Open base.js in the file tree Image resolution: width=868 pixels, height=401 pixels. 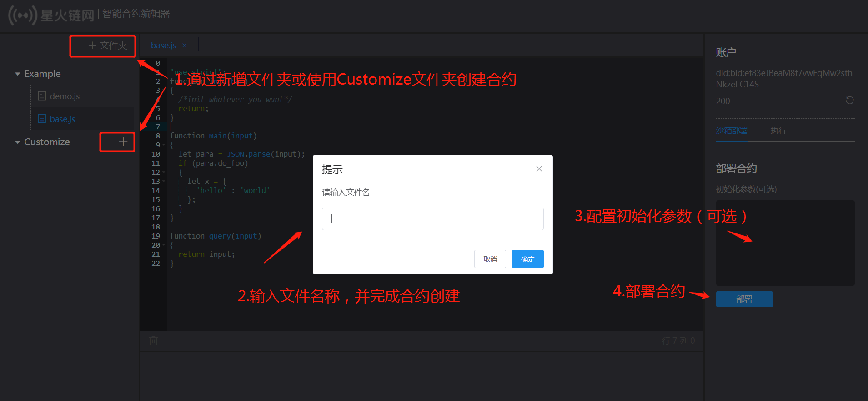(62, 119)
